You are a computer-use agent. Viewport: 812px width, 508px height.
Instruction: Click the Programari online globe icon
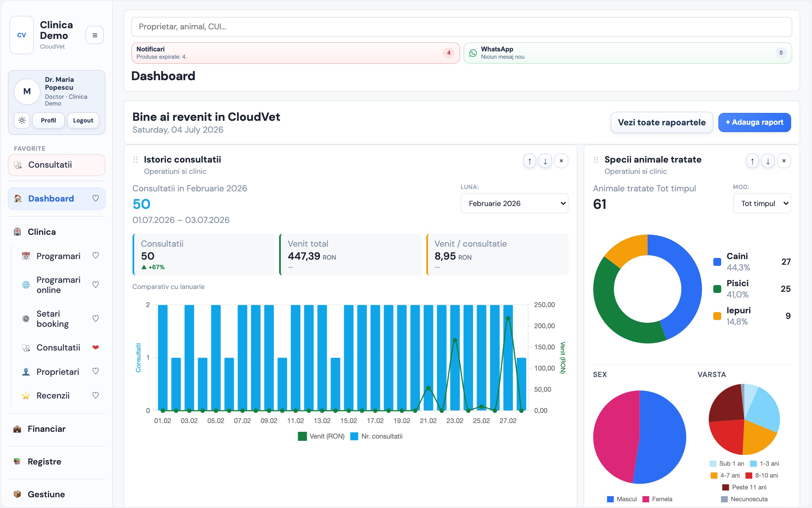pos(26,285)
